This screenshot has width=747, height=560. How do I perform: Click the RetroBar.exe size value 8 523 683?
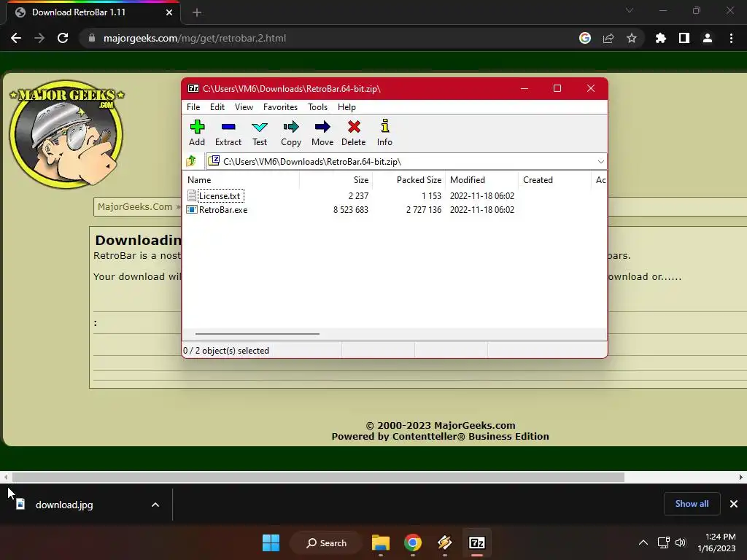(x=351, y=209)
